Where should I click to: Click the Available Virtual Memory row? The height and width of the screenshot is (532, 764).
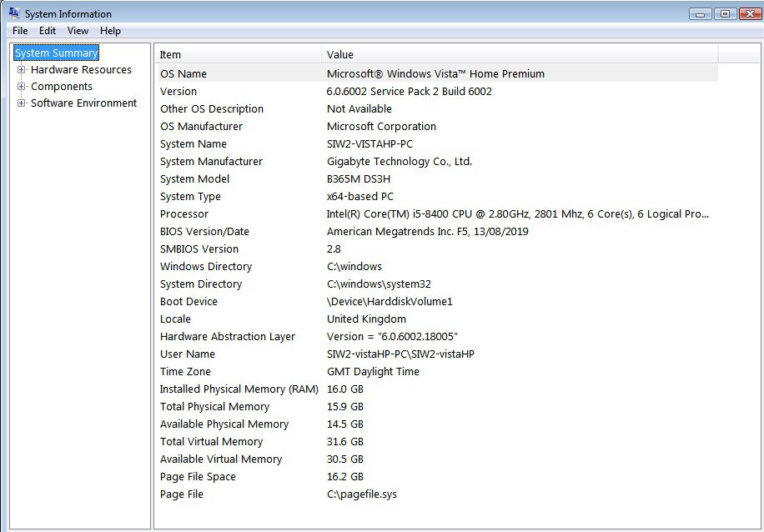(437, 459)
